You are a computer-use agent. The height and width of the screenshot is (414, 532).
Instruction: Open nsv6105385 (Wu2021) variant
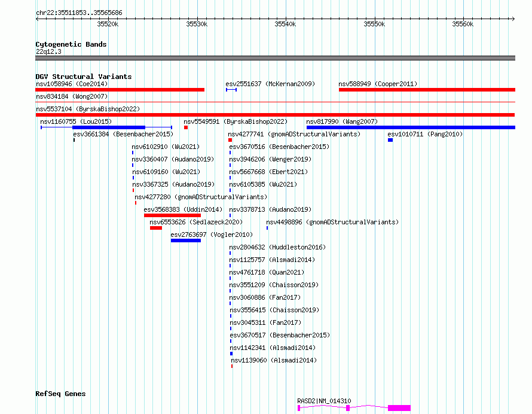263,184
